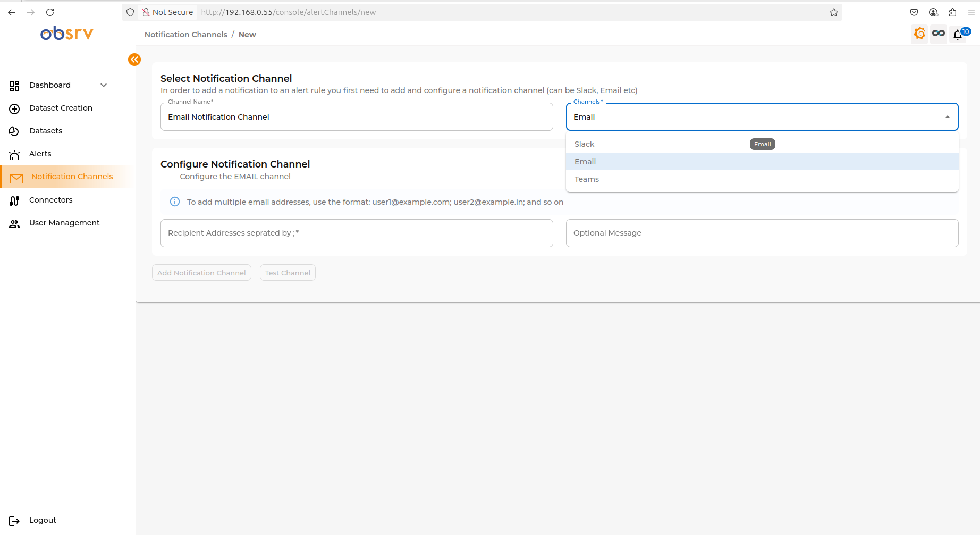Click the Dashboard grid icon

[x=14, y=86]
